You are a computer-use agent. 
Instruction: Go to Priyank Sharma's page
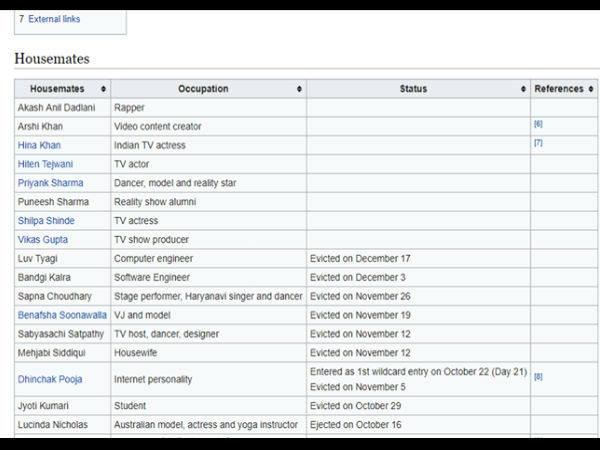tap(50, 183)
